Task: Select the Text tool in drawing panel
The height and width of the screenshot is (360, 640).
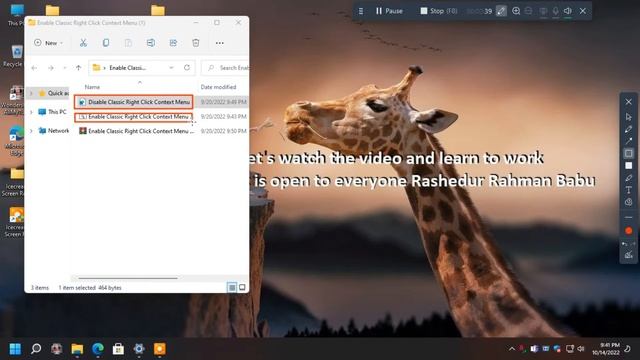Action: [629, 190]
